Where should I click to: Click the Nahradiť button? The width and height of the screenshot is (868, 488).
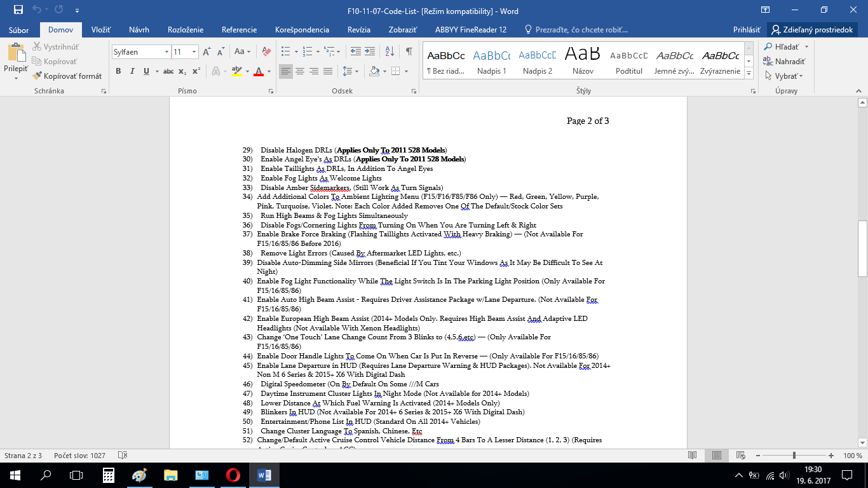(785, 61)
